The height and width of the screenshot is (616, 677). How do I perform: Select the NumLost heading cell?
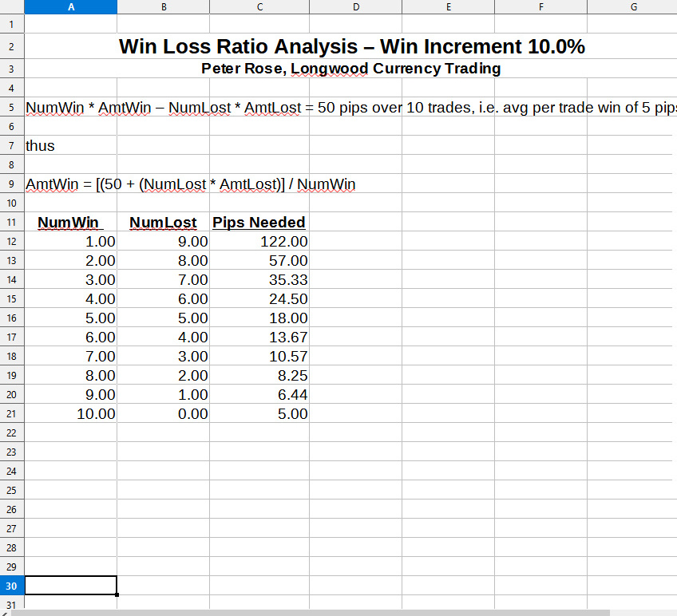point(163,222)
